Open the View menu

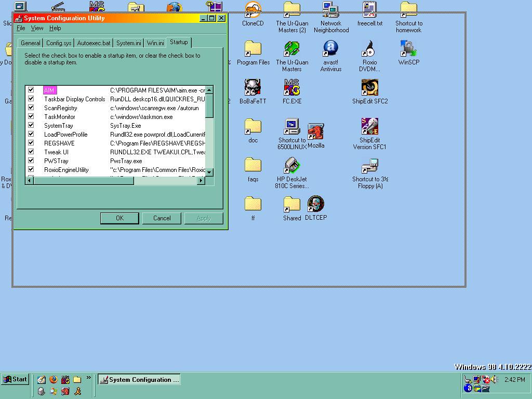[37, 28]
